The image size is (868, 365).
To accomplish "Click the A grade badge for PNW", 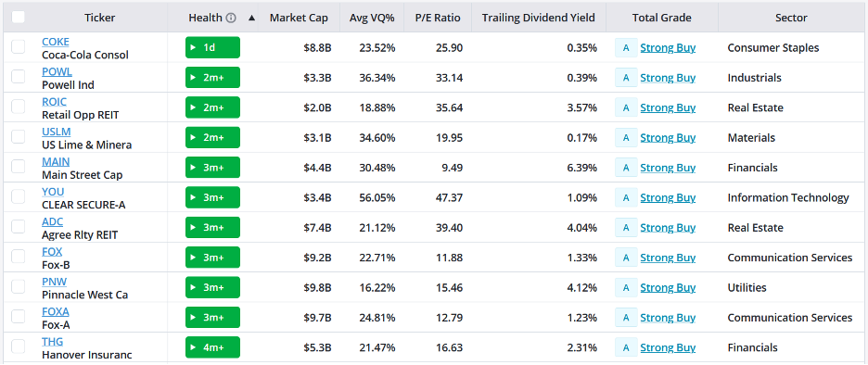I will pyautogui.click(x=626, y=287).
